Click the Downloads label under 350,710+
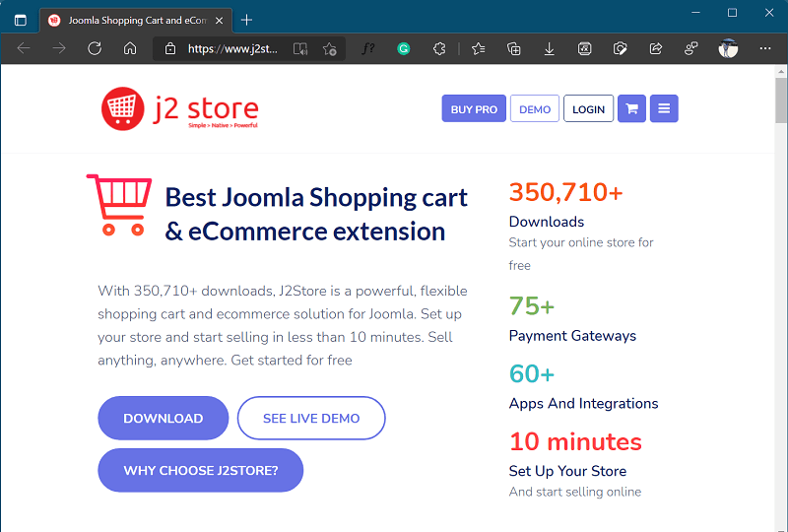The width and height of the screenshot is (788, 532). pos(547,222)
